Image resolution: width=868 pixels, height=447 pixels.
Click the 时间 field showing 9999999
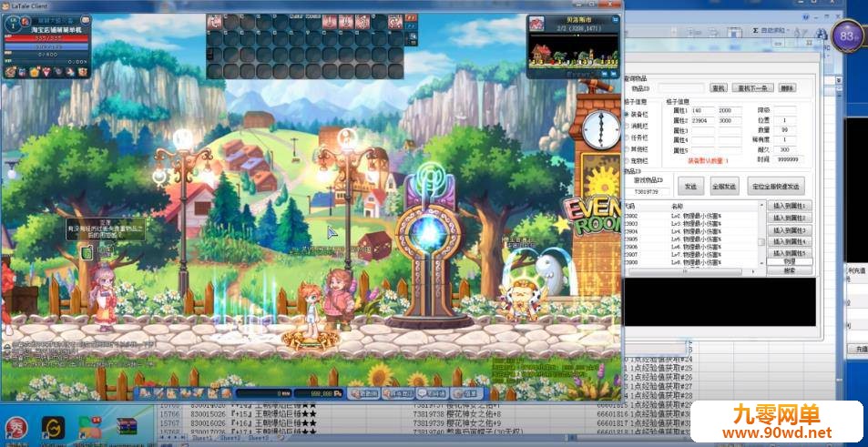788,159
